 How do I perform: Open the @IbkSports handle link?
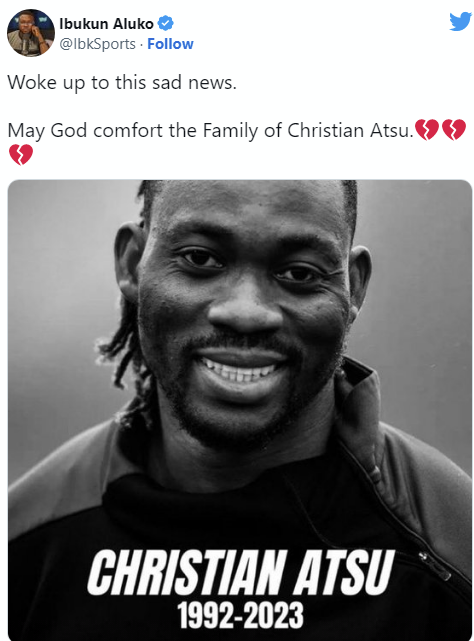(x=97, y=44)
